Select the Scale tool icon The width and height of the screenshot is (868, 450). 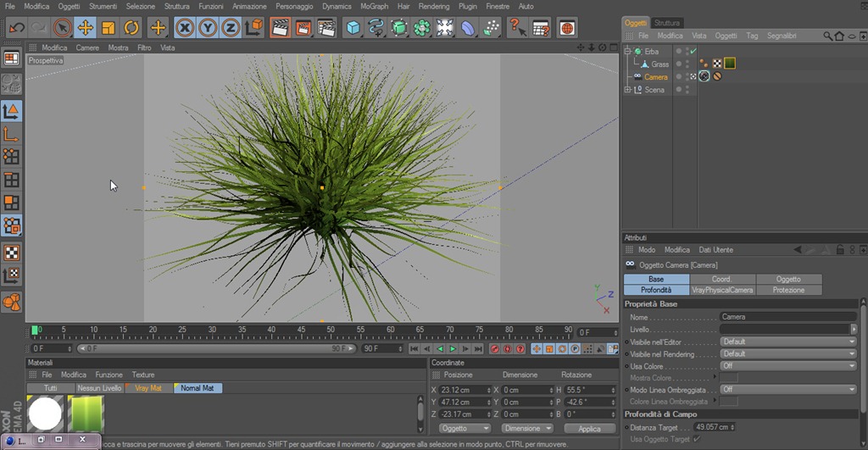(x=108, y=28)
